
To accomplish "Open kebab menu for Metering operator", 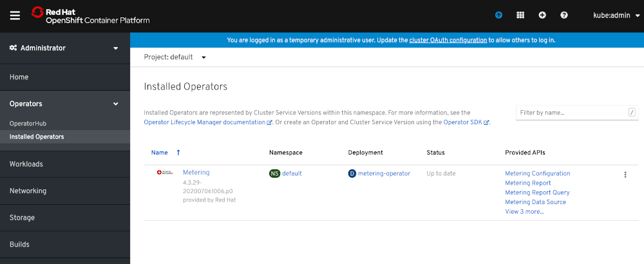I will point(625,174).
